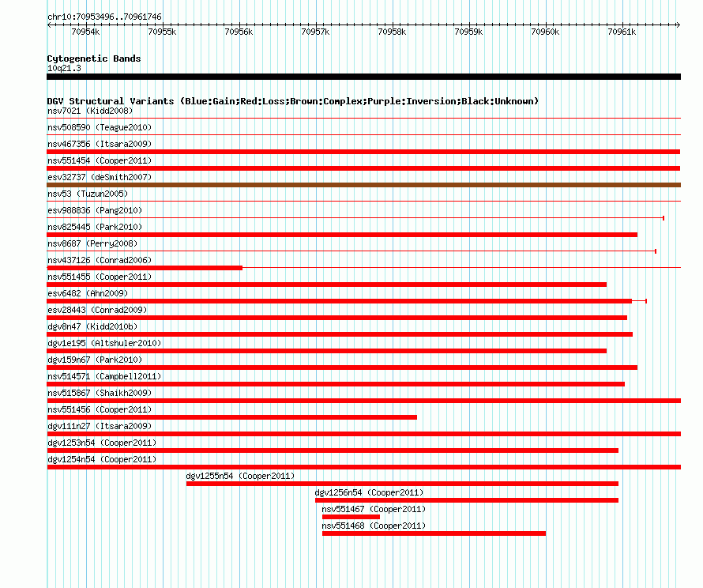
Task: Click the nsv8687 thin line end marker
Action: (656, 251)
